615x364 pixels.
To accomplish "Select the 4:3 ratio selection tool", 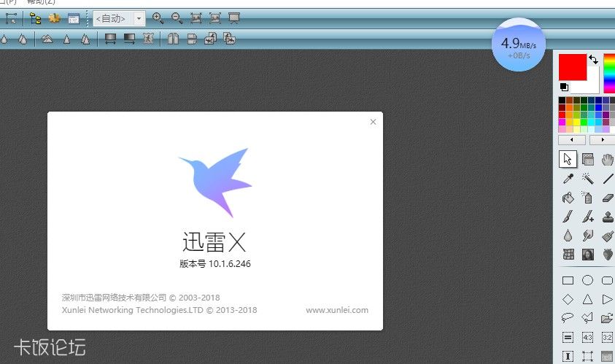I will coord(587,337).
